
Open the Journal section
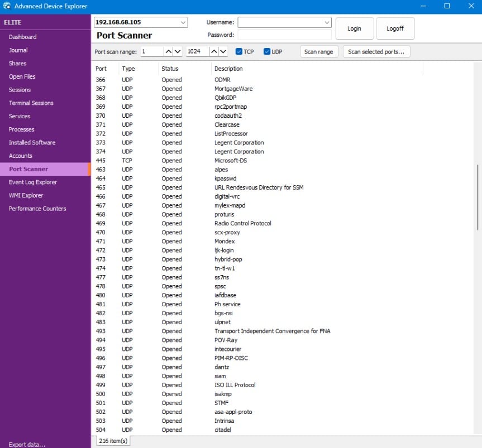pyautogui.click(x=45, y=50)
